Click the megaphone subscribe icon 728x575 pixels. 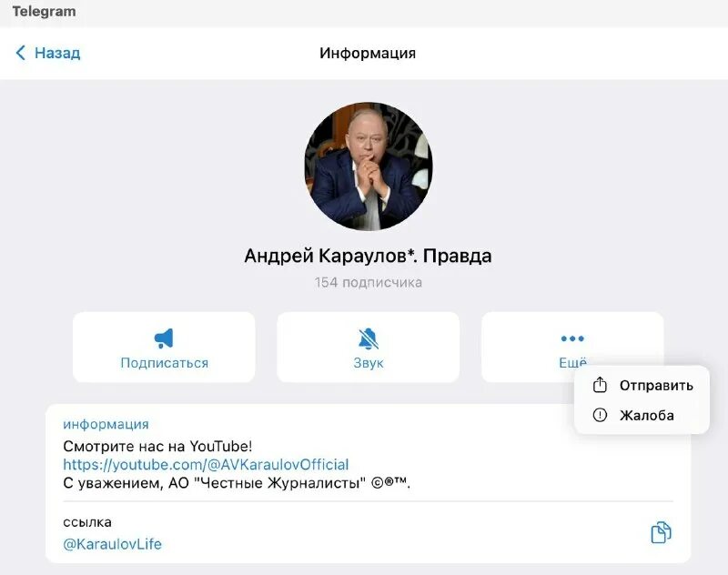164,338
